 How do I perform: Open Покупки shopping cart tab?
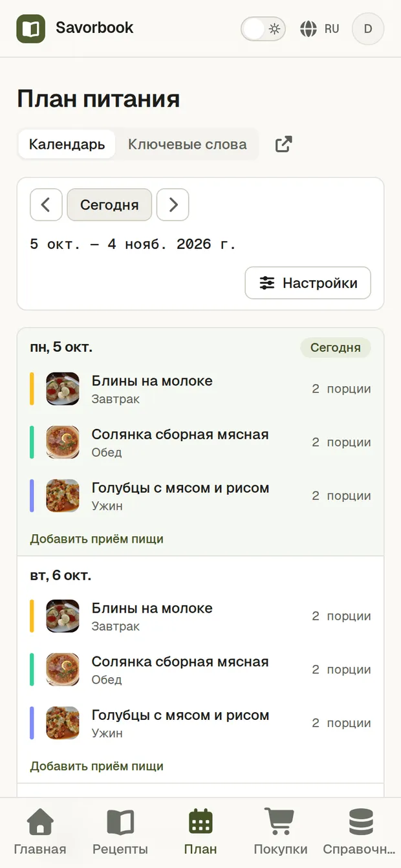(x=281, y=832)
